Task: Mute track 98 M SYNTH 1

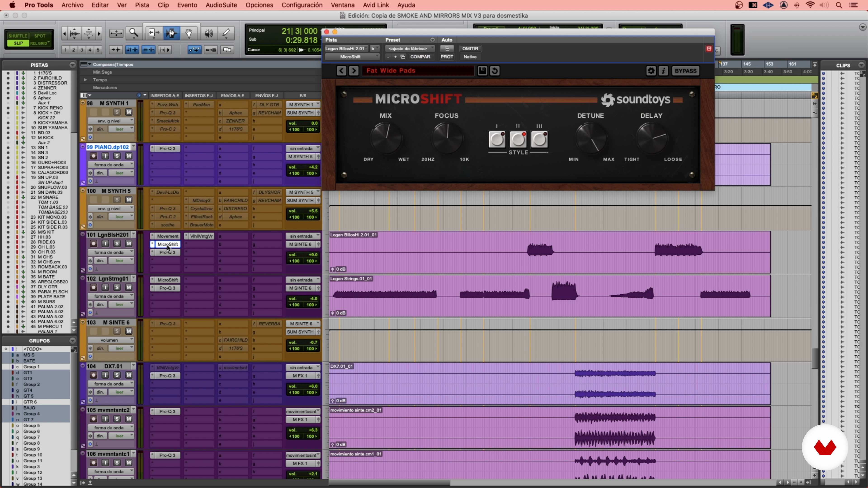Action: point(129,112)
